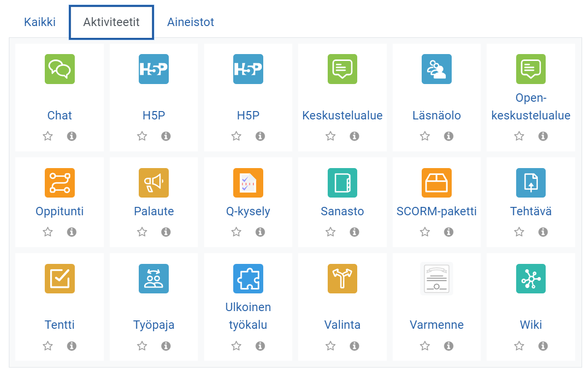Click the Keskustelualue forum icon
The width and height of the screenshot is (588, 373).
click(342, 69)
